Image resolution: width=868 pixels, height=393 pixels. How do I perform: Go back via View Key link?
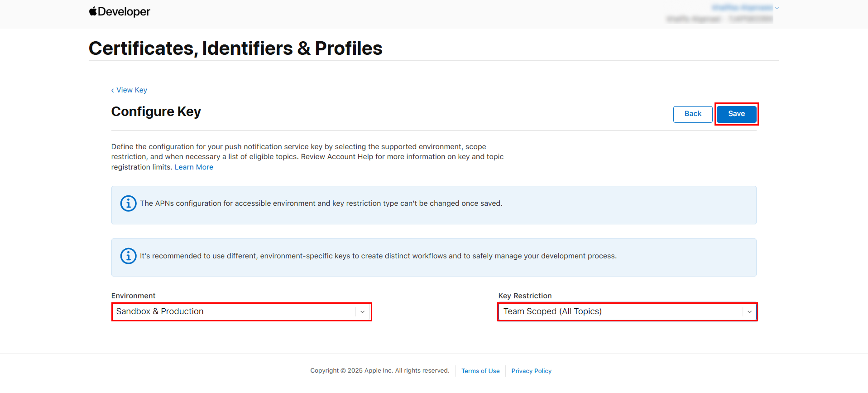tap(132, 90)
